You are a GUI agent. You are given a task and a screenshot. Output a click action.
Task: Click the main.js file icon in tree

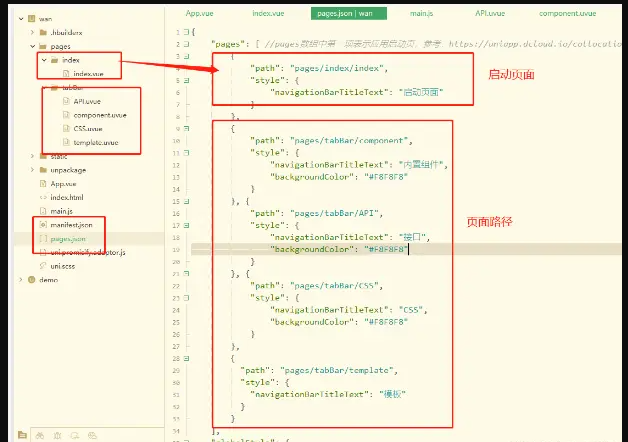tap(43, 211)
